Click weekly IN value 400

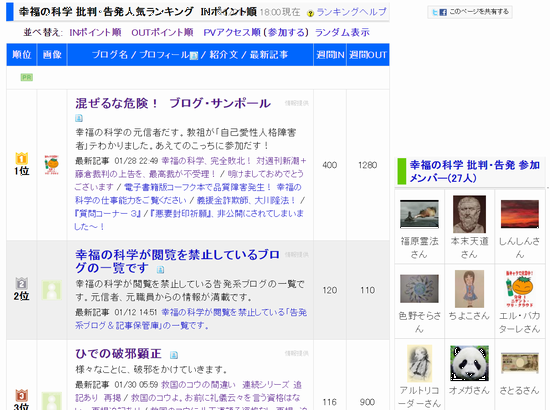[x=330, y=165]
